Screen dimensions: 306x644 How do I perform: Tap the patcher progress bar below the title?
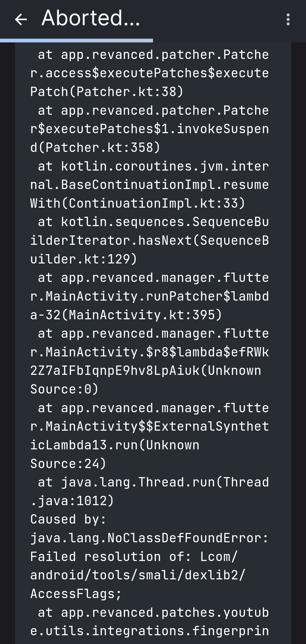tap(76, 40)
